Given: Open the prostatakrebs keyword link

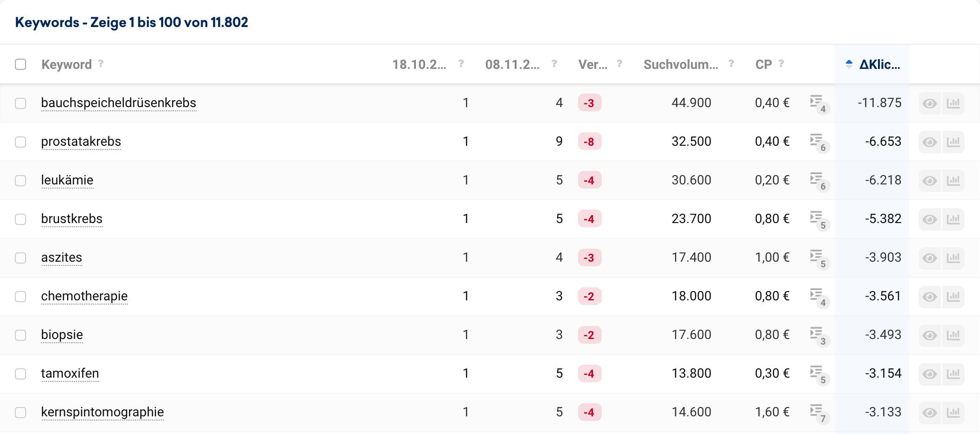Looking at the screenshot, I should point(81,142).
